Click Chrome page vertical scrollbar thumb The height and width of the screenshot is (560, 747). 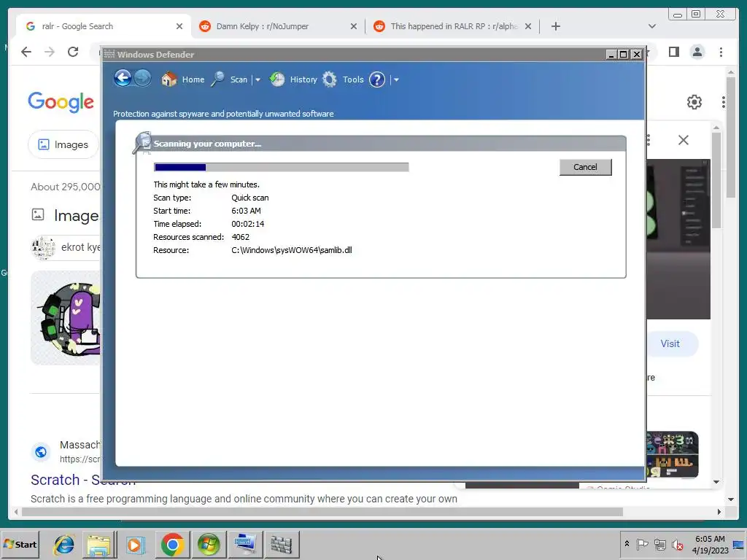point(731,138)
